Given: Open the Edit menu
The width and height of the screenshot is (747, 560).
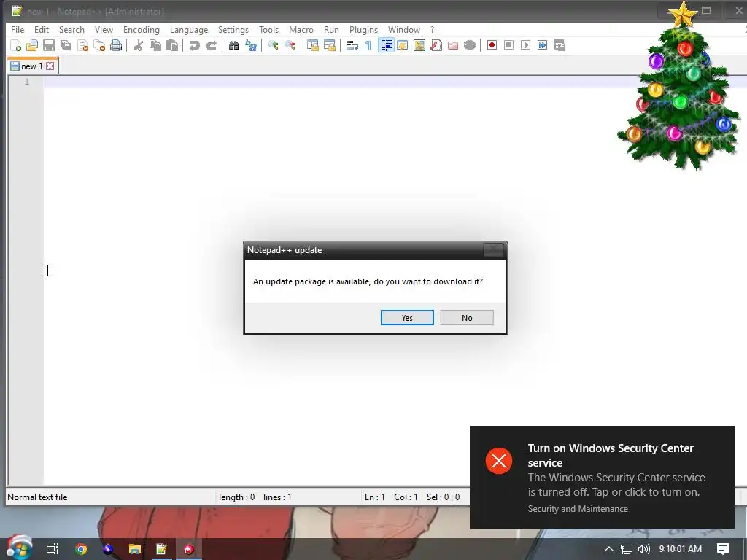Looking at the screenshot, I should click(42, 29).
